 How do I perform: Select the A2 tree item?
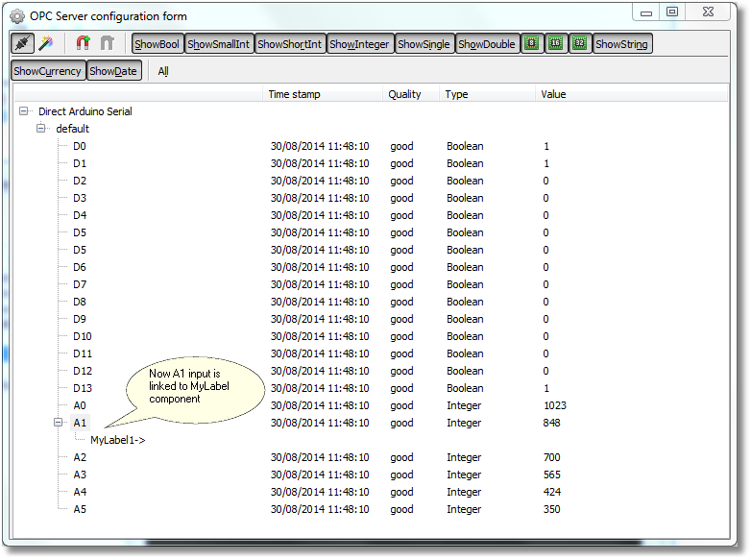[80, 457]
